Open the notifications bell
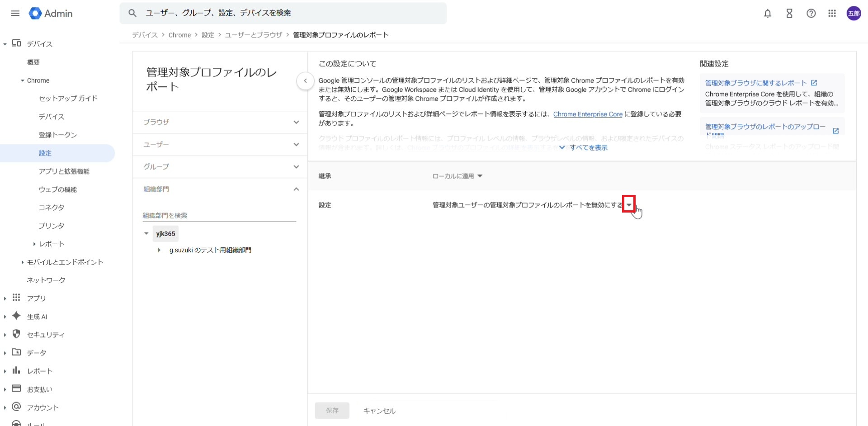Viewport: 868px width, 426px height. click(x=767, y=14)
